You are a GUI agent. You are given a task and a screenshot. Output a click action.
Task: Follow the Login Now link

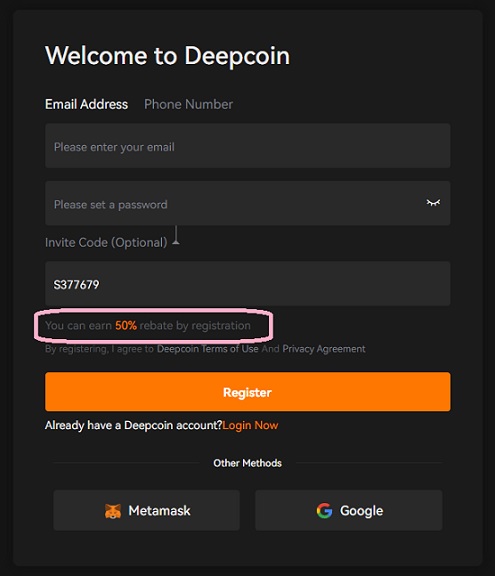(x=250, y=425)
